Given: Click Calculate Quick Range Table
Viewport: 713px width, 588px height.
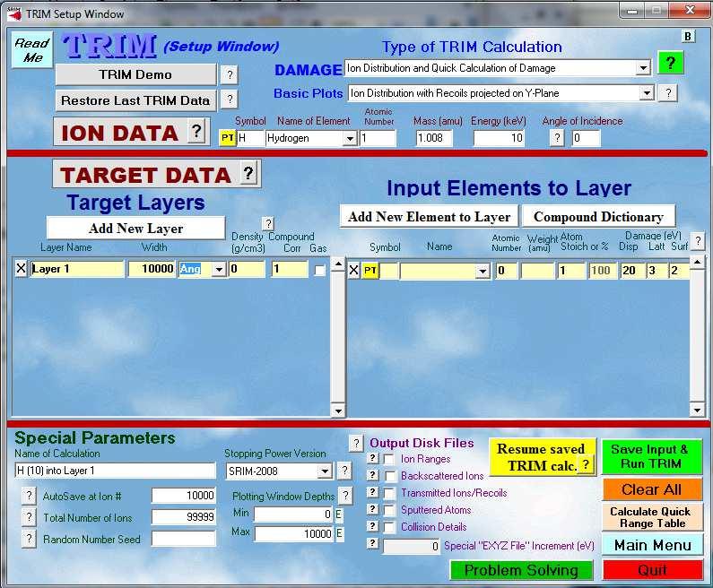Looking at the screenshot, I should point(652,517).
